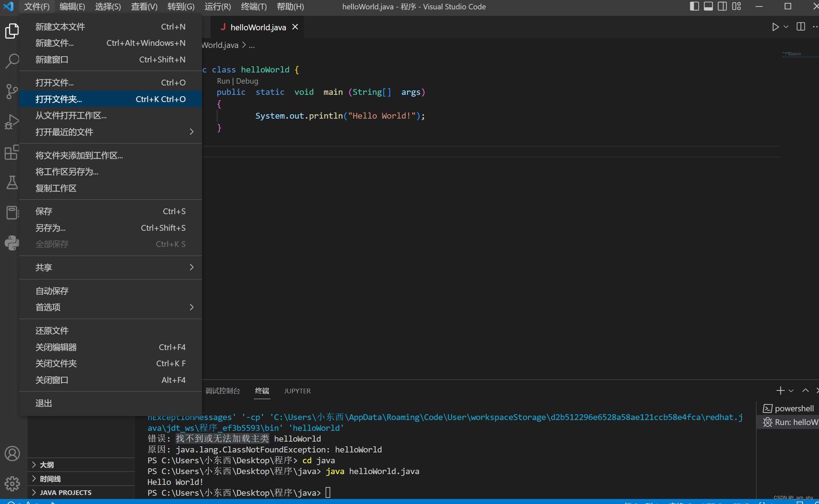Open the Extensions view icon
The width and height of the screenshot is (819, 504).
pos(12,152)
